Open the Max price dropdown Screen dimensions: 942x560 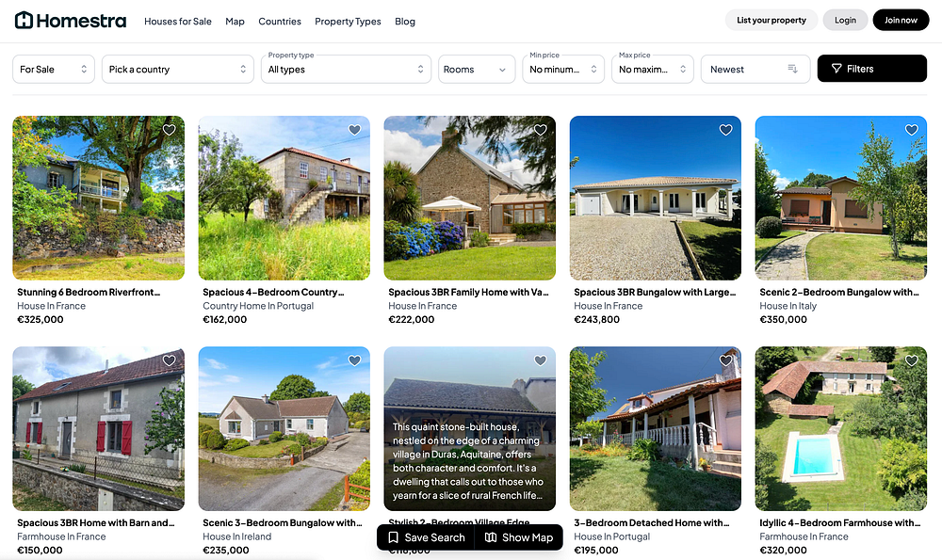point(653,69)
